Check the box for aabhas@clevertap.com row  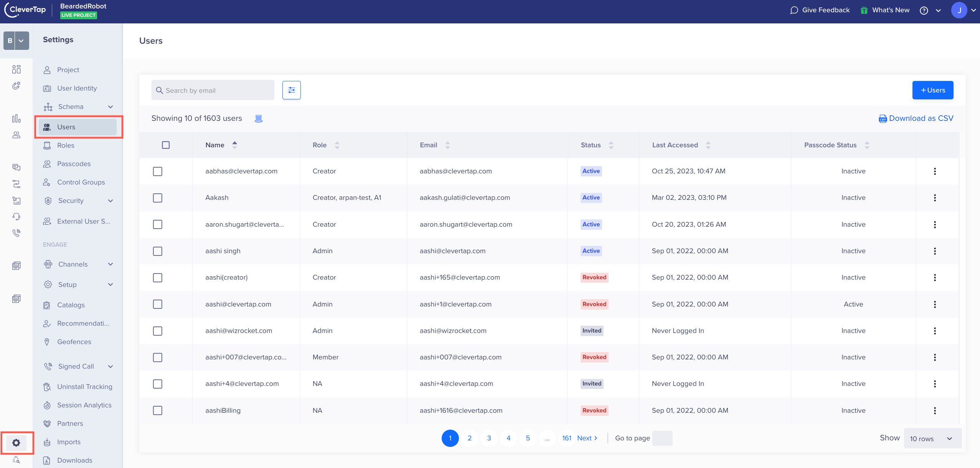coord(157,171)
